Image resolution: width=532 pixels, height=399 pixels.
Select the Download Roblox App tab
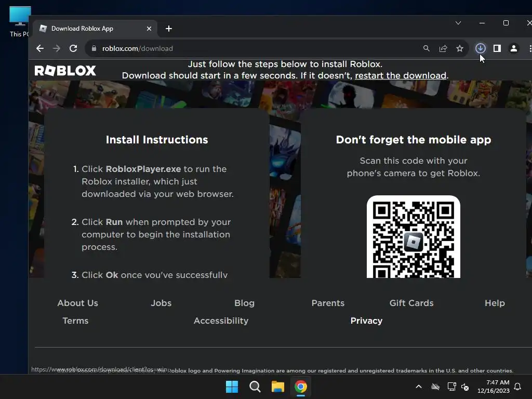click(x=95, y=29)
